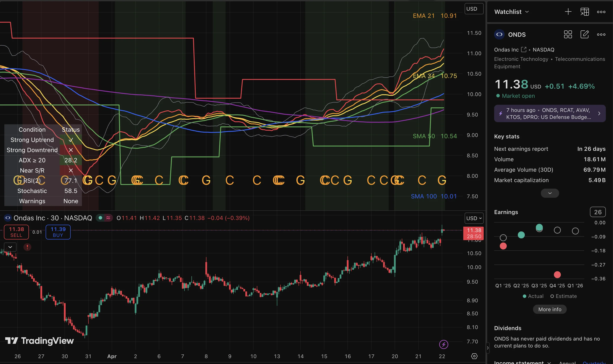Click the Warnings None row
Screen dimensions: 613x364
coord(43,201)
